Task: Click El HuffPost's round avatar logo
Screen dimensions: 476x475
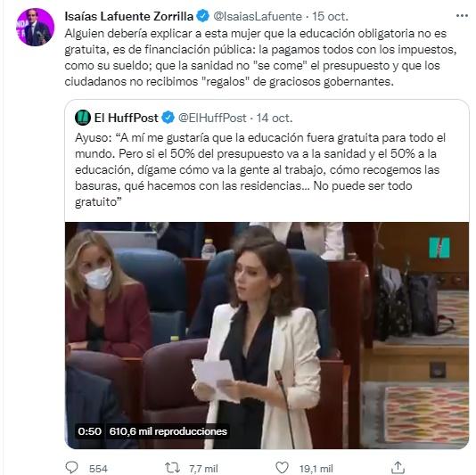Action: coord(83,118)
